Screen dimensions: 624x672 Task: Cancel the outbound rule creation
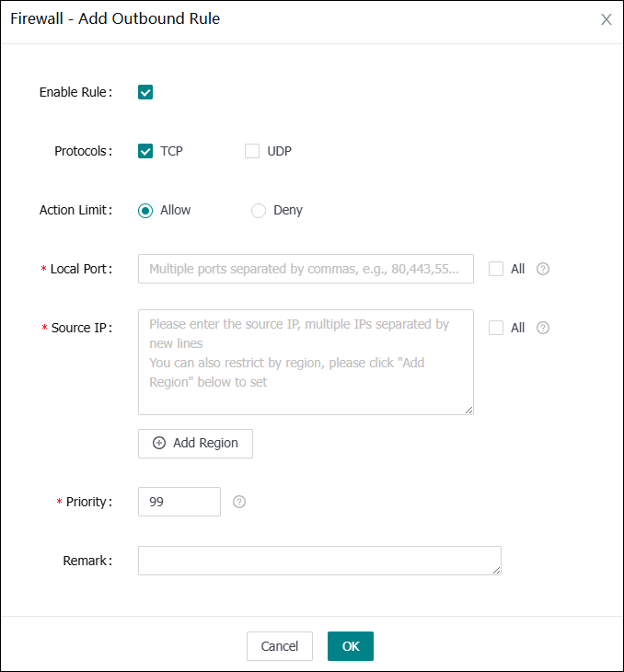[280, 646]
